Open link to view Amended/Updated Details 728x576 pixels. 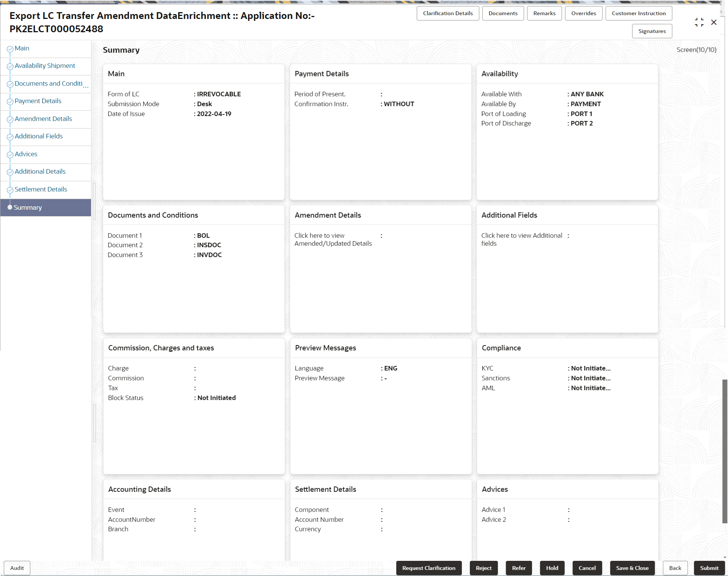point(333,239)
